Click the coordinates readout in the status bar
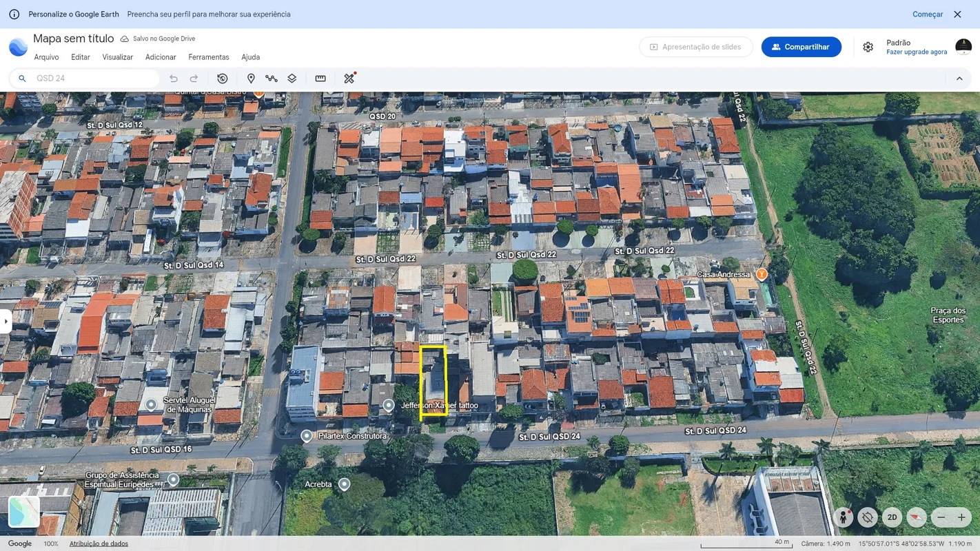 (x=901, y=544)
